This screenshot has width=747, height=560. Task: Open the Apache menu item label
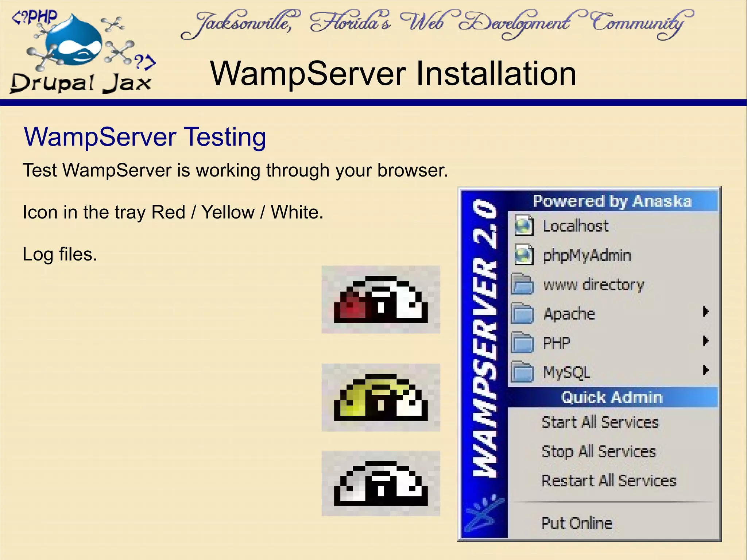tap(569, 314)
